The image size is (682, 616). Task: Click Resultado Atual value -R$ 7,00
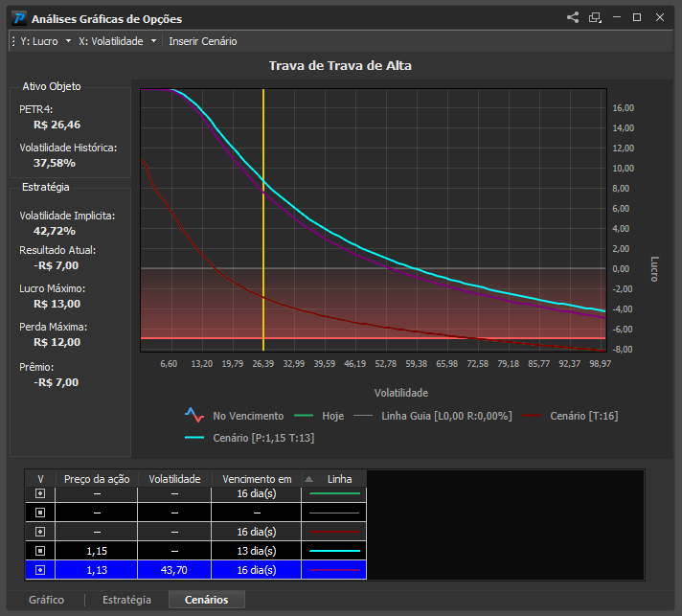[x=57, y=265]
